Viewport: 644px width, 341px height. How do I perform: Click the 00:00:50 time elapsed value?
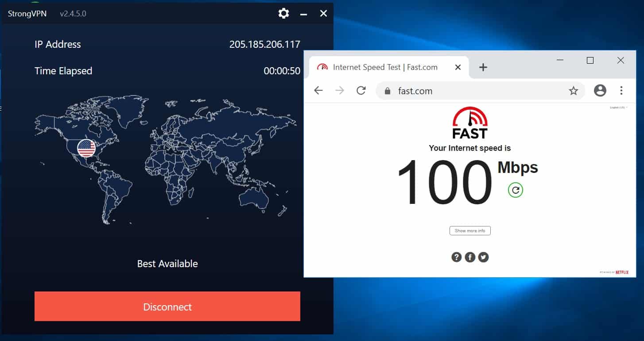point(282,71)
